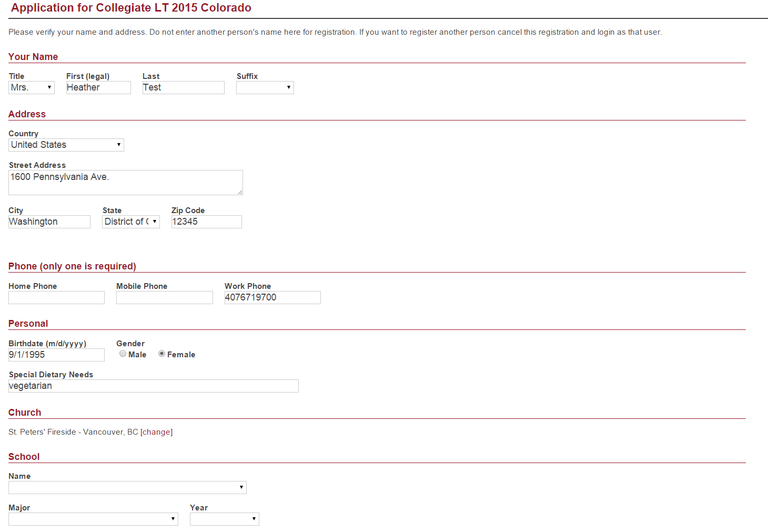768x532 pixels.
Task: Click the Birthdate input field
Action: (x=56, y=355)
